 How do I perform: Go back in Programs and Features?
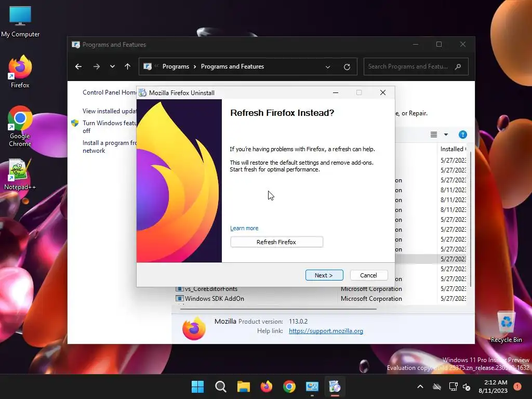pyautogui.click(x=78, y=66)
